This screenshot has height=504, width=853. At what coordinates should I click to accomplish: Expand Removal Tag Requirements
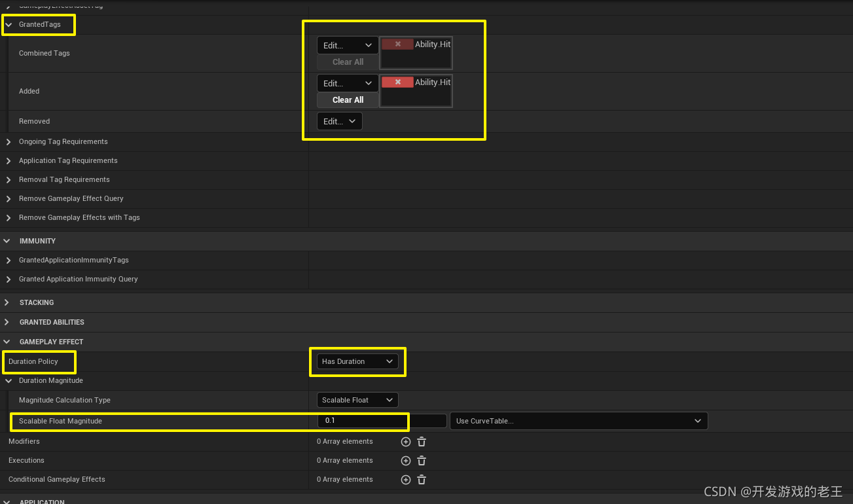pos(9,179)
